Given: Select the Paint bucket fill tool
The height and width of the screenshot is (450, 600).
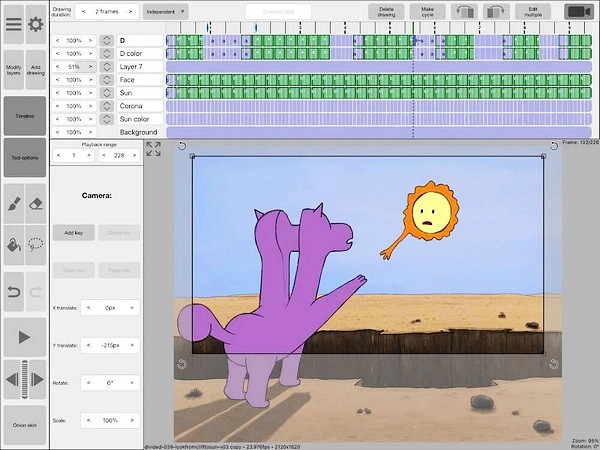Looking at the screenshot, I should 13,244.
